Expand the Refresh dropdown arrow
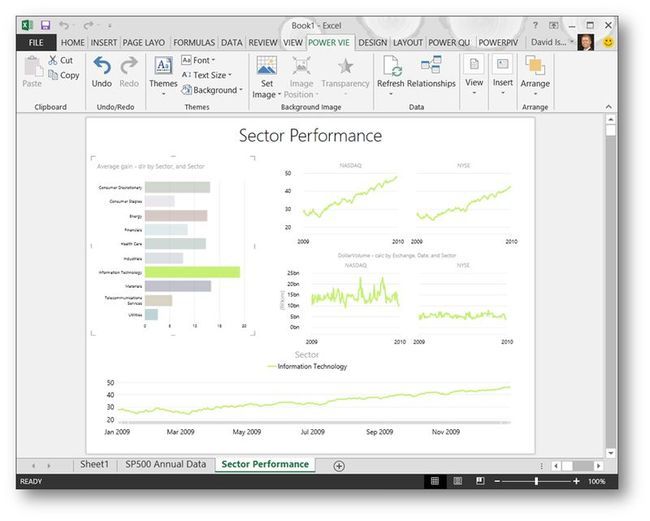 pyautogui.click(x=390, y=94)
